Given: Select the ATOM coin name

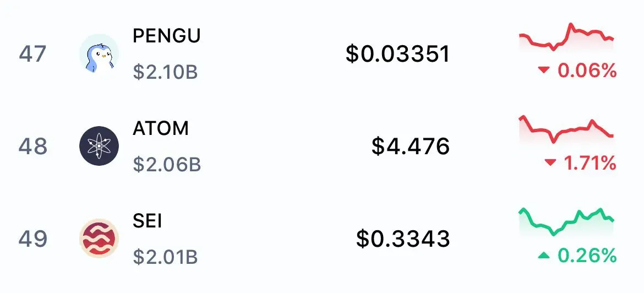Looking at the screenshot, I should pos(161,129).
